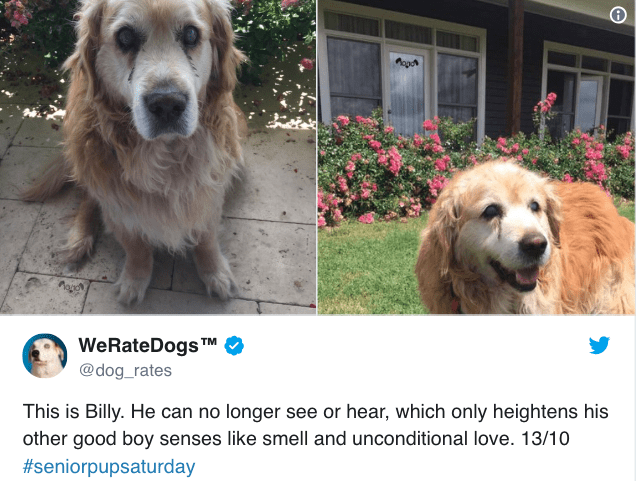The image size is (637, 481).
Task: Follow the #seniorpupsaturday hashtag
Action: coord(109,466)
